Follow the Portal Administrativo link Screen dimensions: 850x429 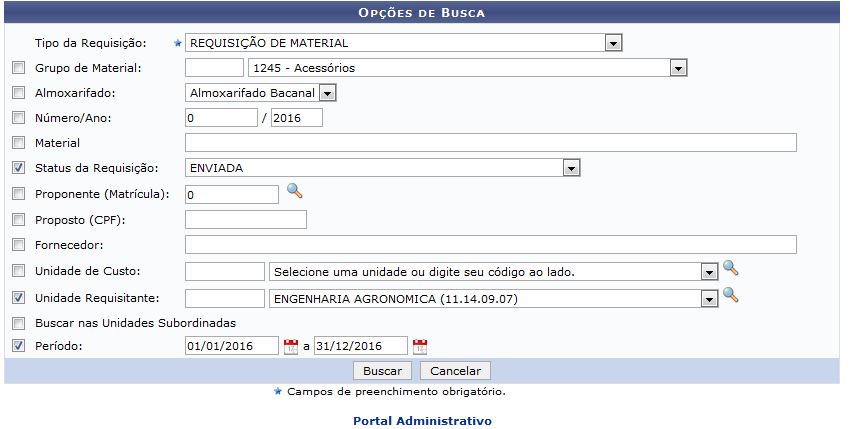pos(422,421)
